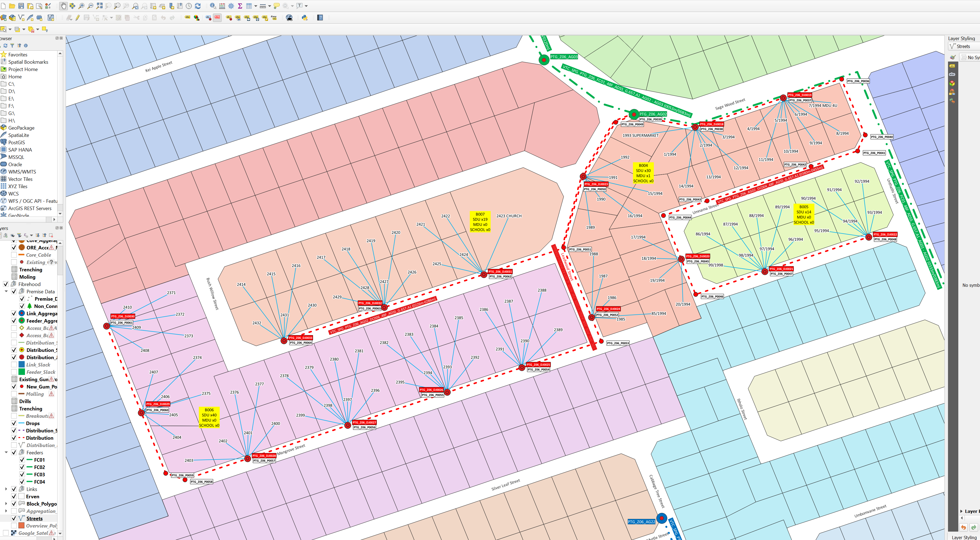Expand the Links layer group
Image resolution: width=980 pixels, height=540 pixels.
click(x=6, y=489)
